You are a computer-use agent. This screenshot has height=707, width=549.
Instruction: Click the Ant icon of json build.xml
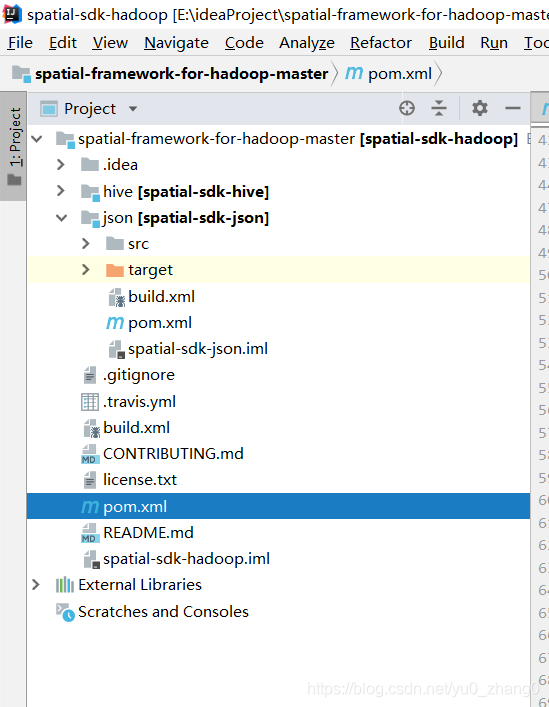(x=117, y=298)
